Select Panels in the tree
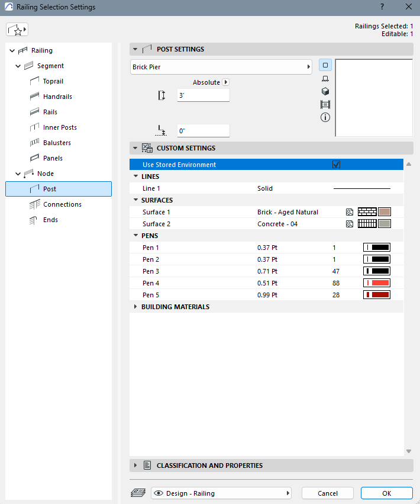 pos(53,159)
